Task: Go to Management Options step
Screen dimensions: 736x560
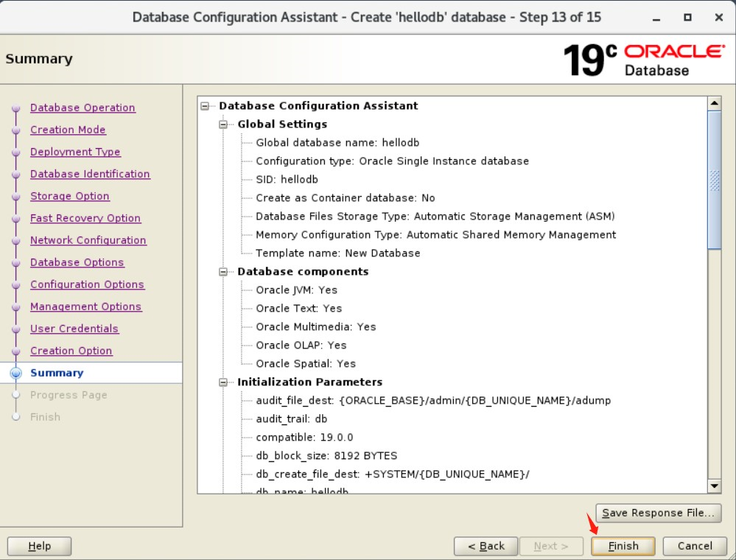Action: [x=86, y=306]
